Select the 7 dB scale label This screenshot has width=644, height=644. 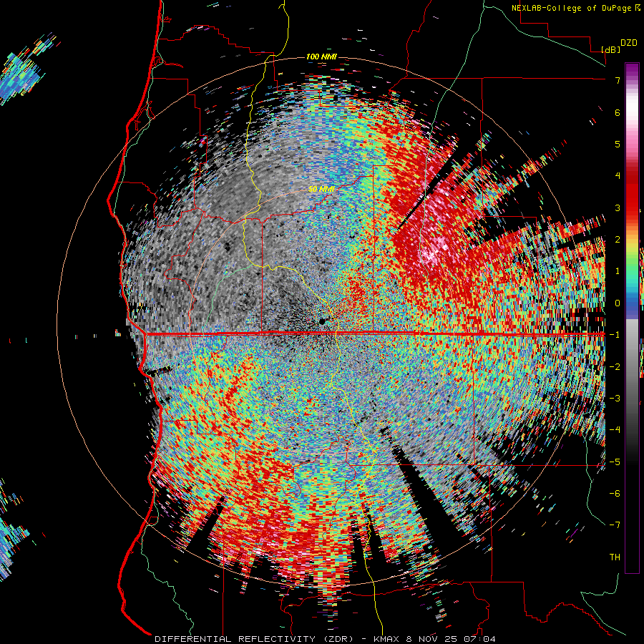pos(618,80)
